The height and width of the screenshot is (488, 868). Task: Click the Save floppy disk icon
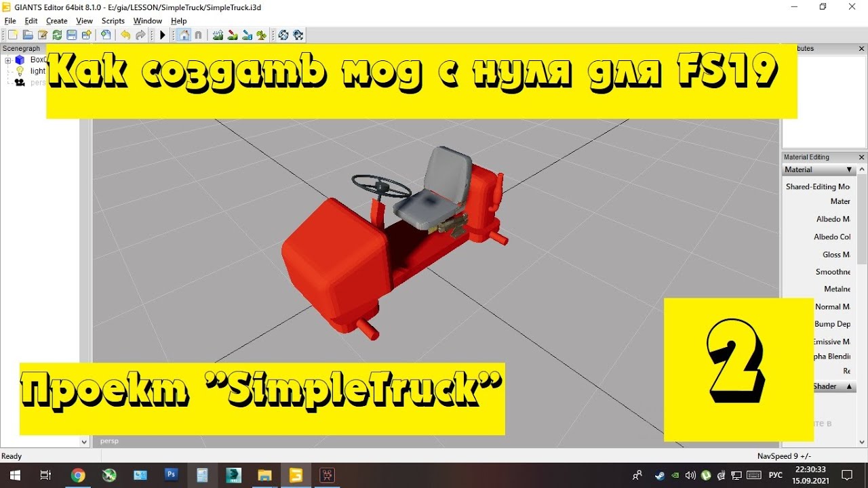coord(72,35)
